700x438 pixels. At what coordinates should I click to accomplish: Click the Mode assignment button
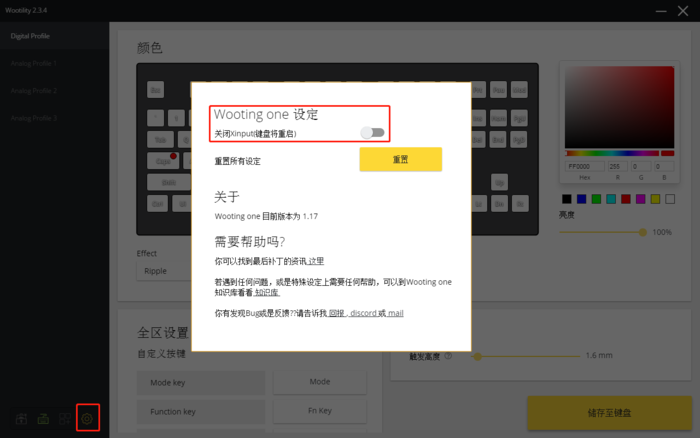pos(320,382)
